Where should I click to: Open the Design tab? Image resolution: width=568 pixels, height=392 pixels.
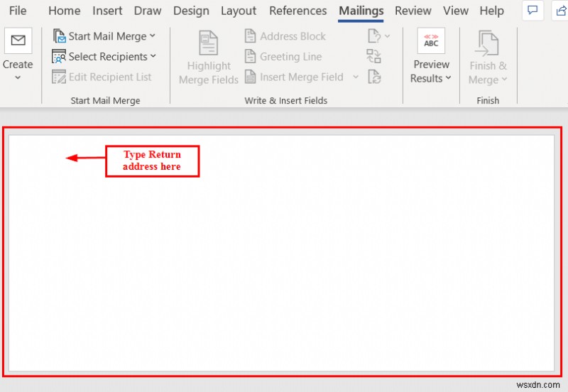coord(191,11)
